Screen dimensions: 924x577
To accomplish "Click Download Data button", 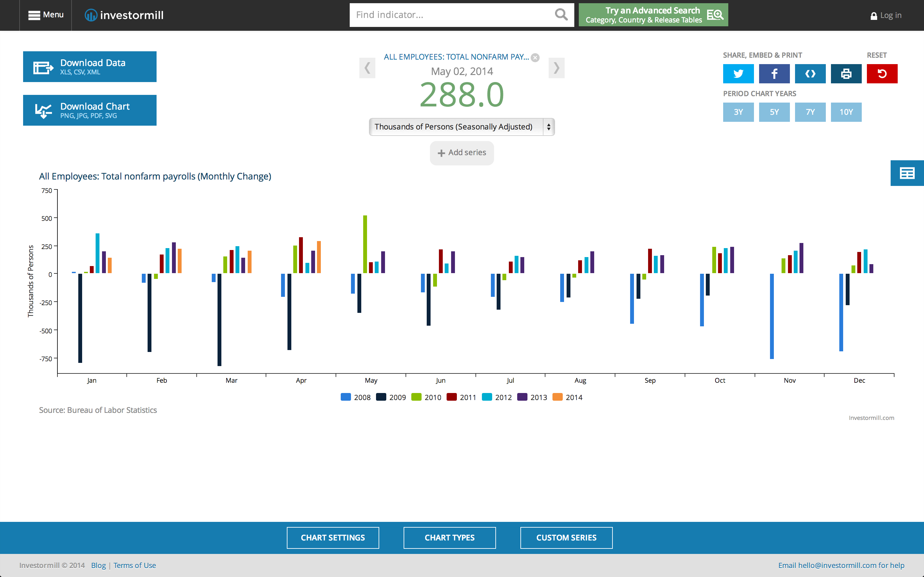I will 90,67.
